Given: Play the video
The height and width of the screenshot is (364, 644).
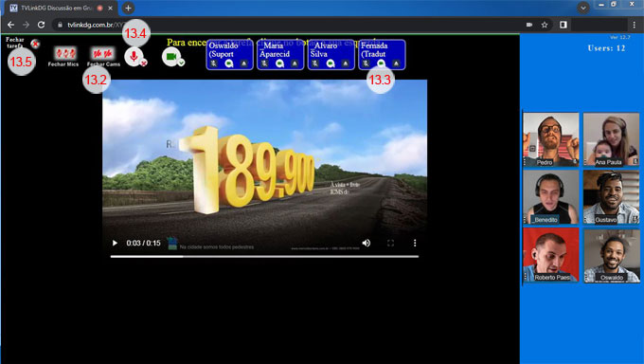Looking at the screenshot, I should point(115,243).
